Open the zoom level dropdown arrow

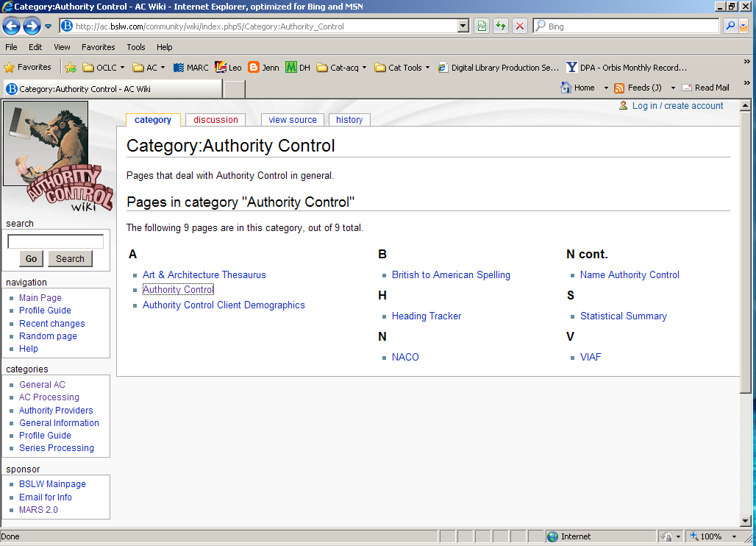(x=734, y=536)
